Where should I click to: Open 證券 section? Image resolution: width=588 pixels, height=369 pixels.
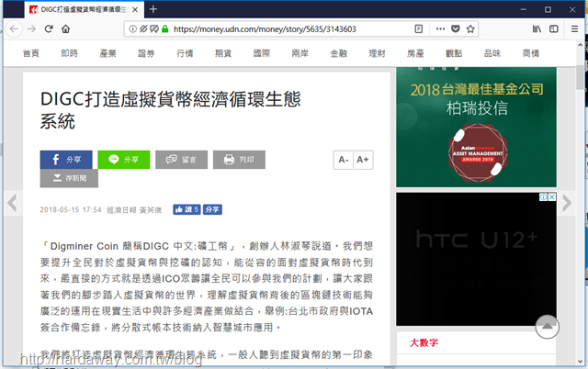146,53
